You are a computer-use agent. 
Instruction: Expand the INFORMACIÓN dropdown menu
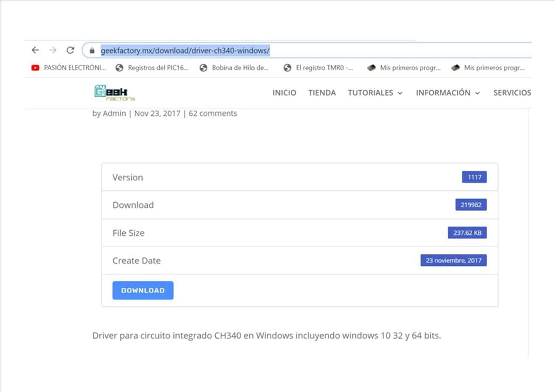pyautogui.click(x=448, y=93)
